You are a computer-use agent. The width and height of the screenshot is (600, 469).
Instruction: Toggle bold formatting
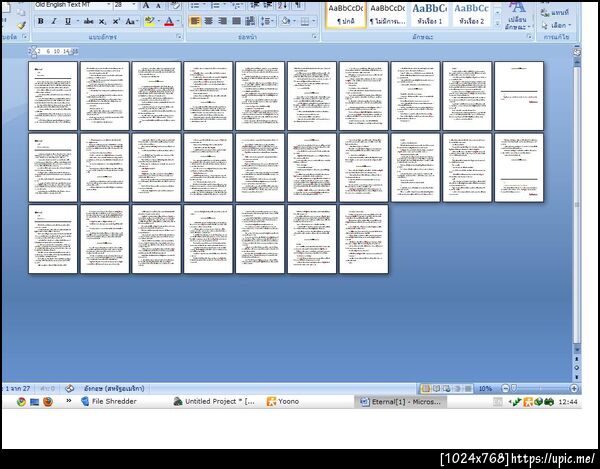tap(41, 21)
